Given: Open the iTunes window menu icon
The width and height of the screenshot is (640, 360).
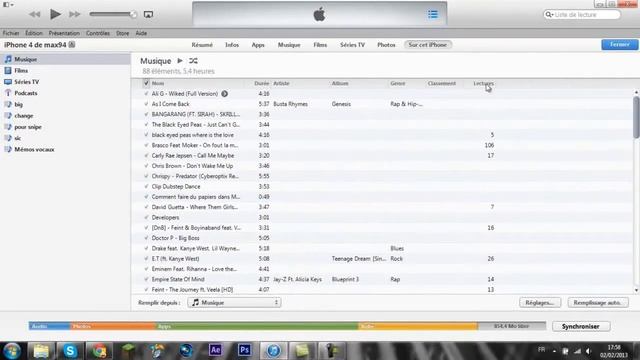Looking at the screenshot, I should coord(8,4).
